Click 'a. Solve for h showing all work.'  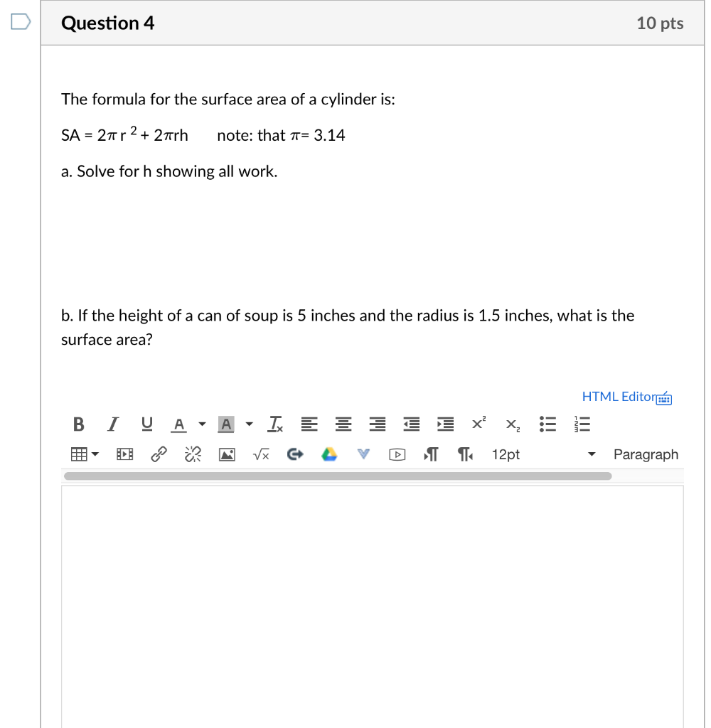(169, 171)
